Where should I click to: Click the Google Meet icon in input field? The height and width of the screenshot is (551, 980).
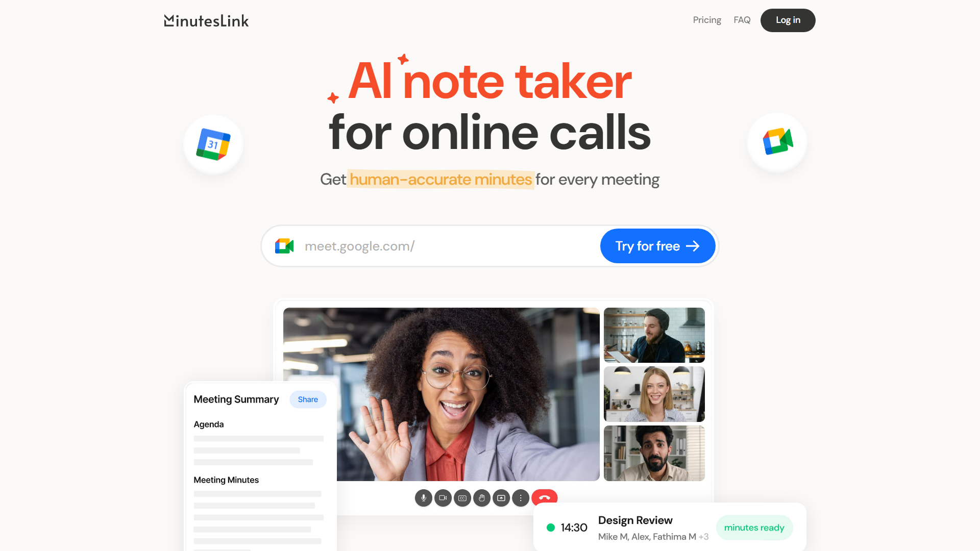coord(284,245)
